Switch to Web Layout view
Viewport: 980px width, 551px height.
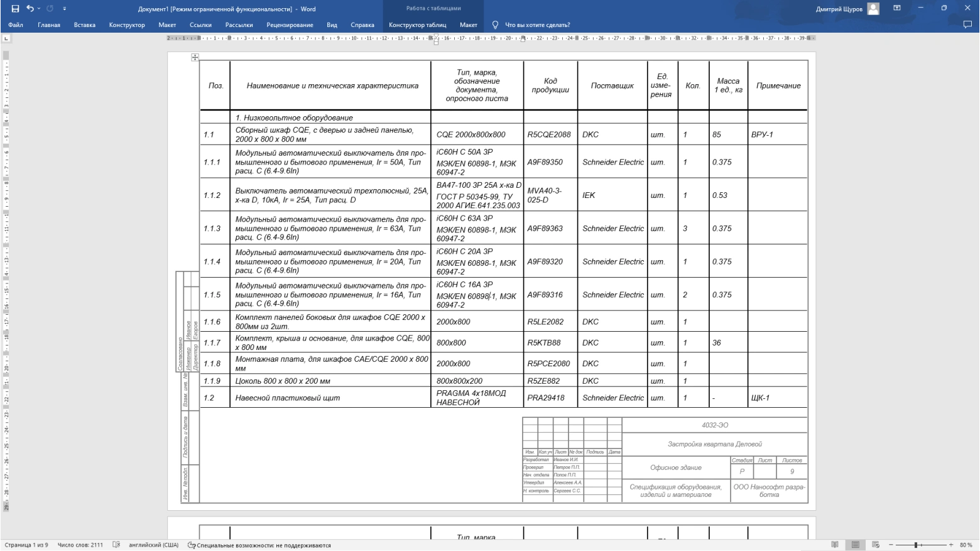(x=875, y=545)
